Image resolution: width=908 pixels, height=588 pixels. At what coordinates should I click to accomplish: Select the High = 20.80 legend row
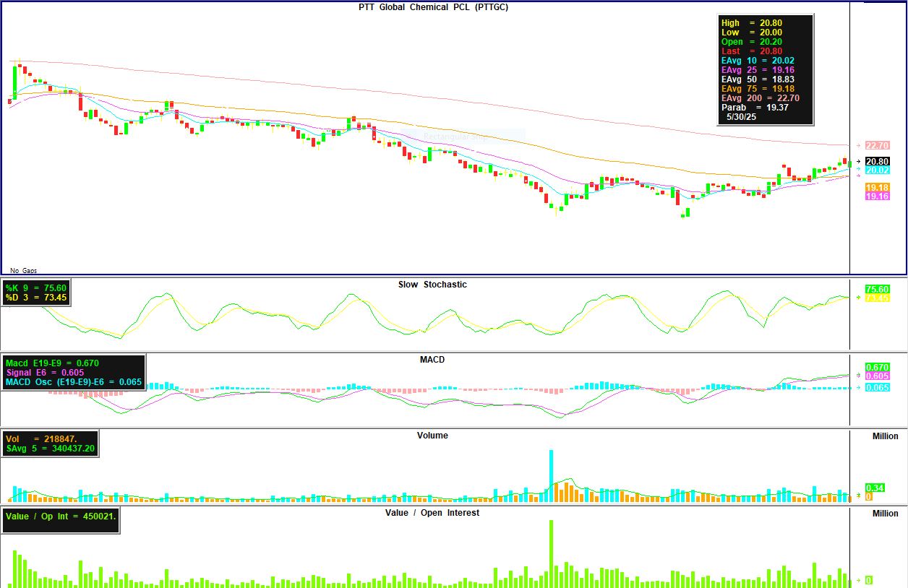[x=752, y=23]
